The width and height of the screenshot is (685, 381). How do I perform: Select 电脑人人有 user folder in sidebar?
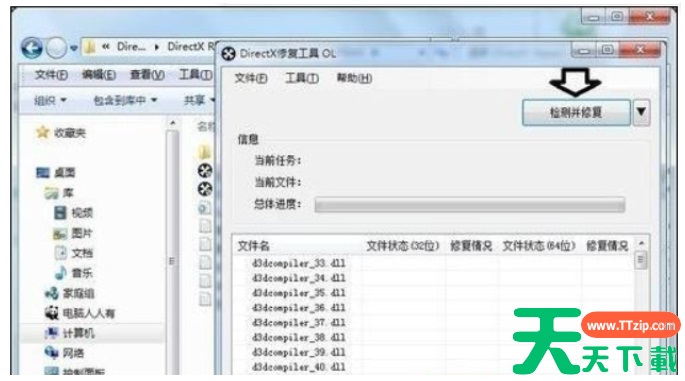click(80, 313)
